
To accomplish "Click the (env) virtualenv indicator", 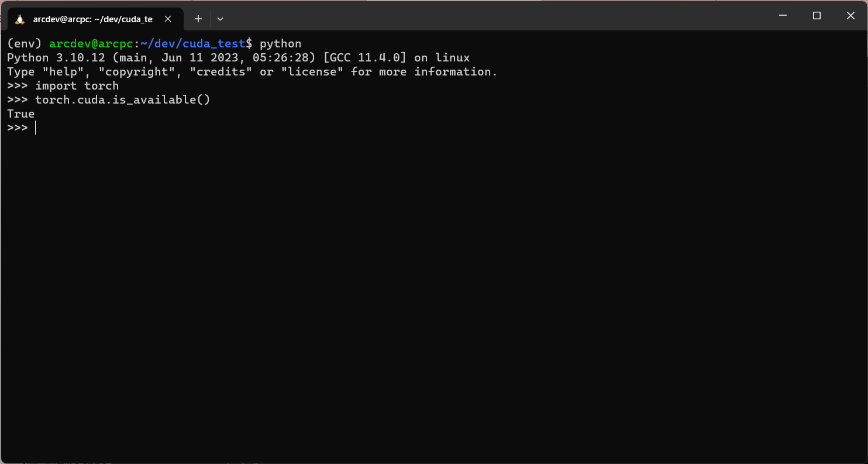I will 25,43.
